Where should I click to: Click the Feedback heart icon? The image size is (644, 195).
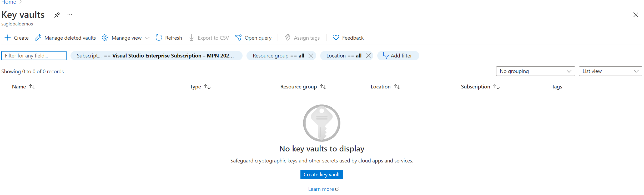point(336,38)
